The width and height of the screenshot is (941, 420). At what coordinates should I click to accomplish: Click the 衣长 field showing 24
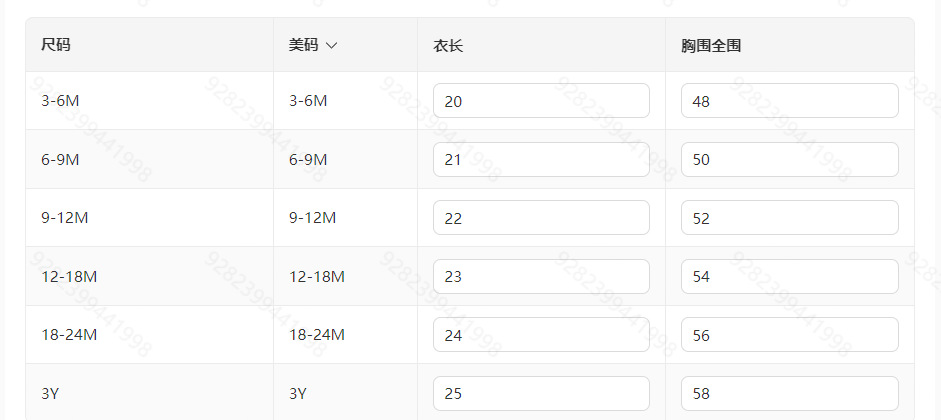click(x=541, y=335)
